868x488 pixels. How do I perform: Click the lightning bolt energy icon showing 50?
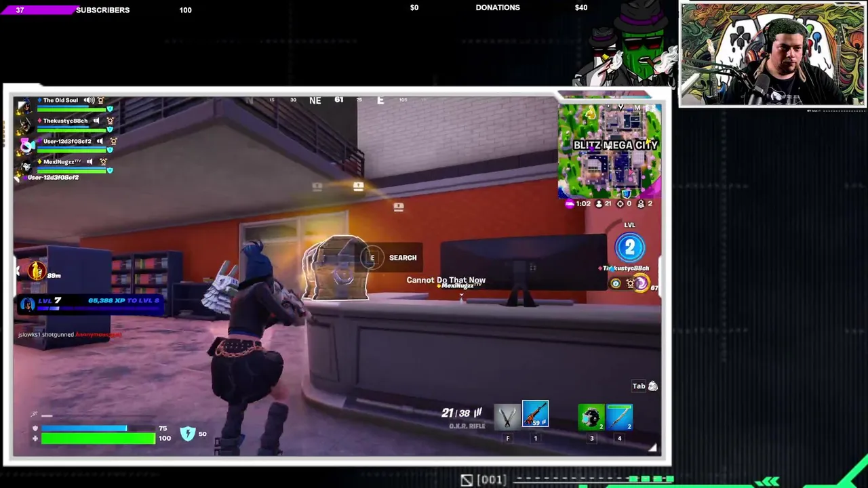click(188, 434)
